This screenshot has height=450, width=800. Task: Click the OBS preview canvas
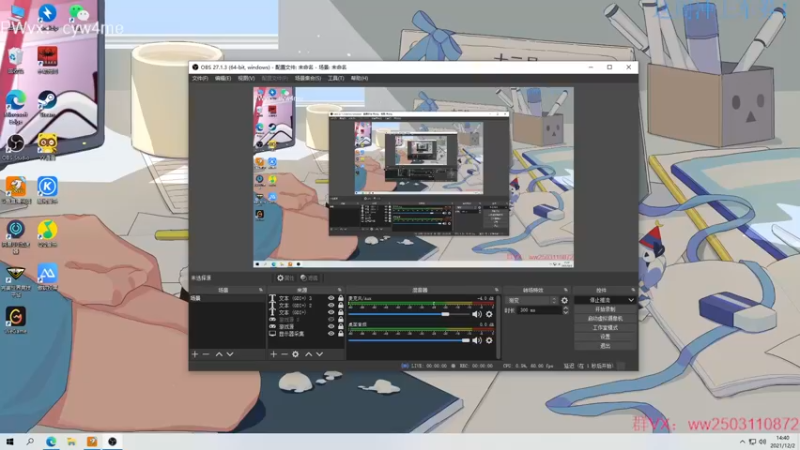point(413,177)
